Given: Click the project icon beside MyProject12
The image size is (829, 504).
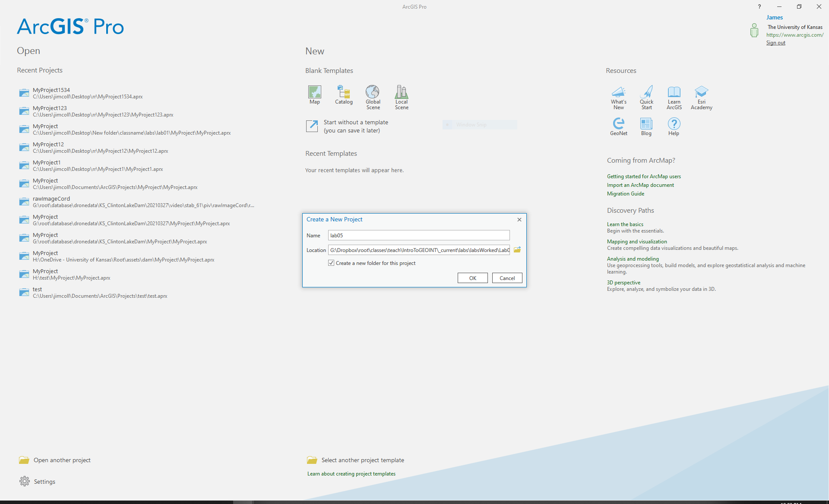Looking at the screenshot, I should coord(24,147).
